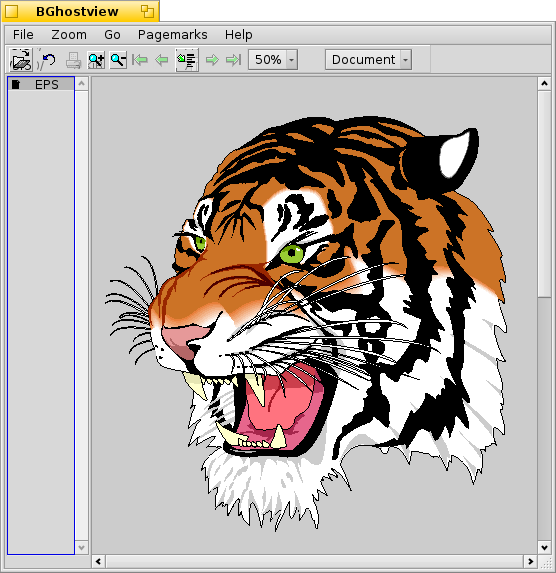Viewport: 556px width, 573px height.
Task: Click the Print toolbar icon
Action: 73,60
